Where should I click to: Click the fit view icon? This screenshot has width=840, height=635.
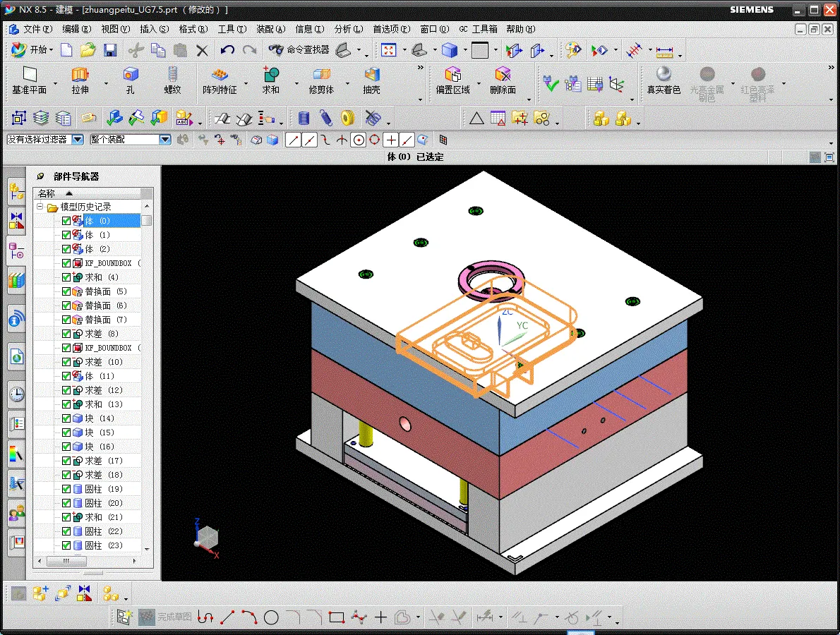coord(388,50)
